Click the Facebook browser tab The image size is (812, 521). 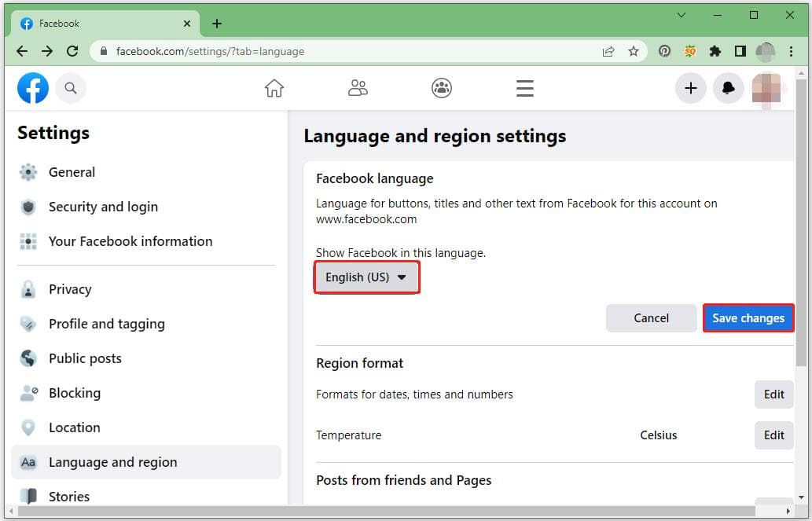coord(105,24)
